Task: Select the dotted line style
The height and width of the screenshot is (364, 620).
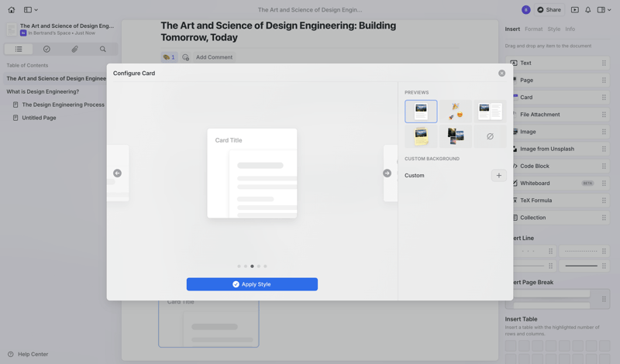Action: click(x=584, y=251)
